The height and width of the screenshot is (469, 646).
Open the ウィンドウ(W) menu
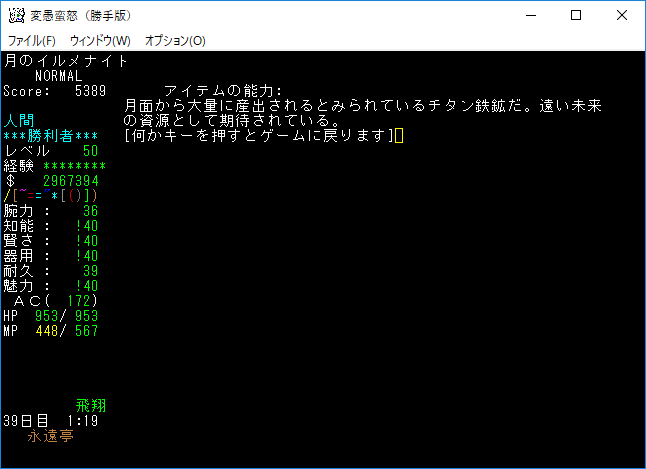(x=100, y=41)
